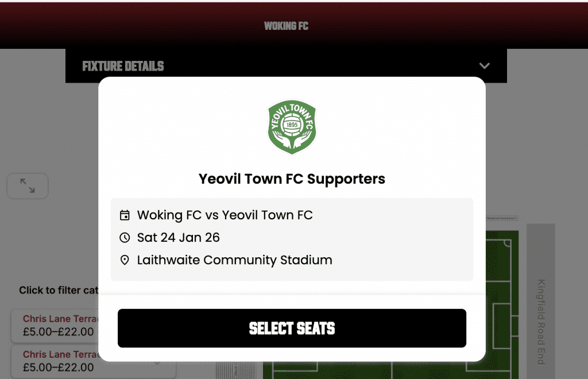Click the Fixture Details heading text
This screenshot has width=588, height=379.
pyautogui.click(x=123, y=66)
